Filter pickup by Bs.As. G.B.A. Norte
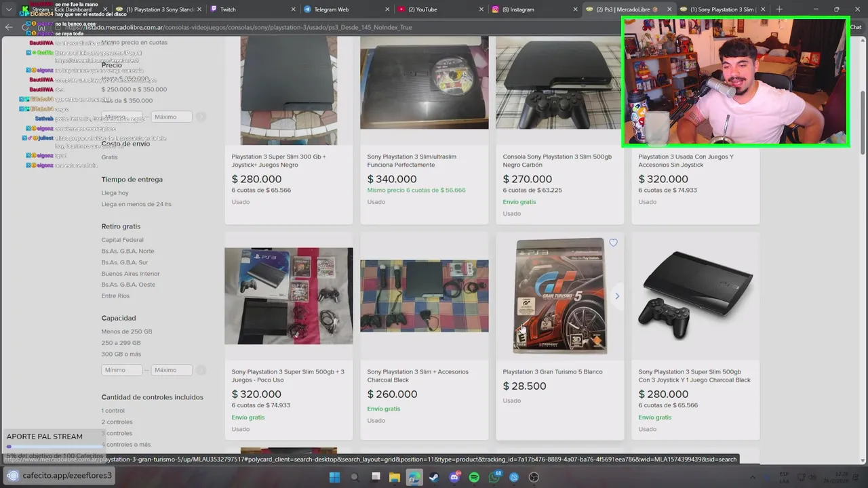Image resolution: width=868 pixels, height=488 pixels. 127,251
